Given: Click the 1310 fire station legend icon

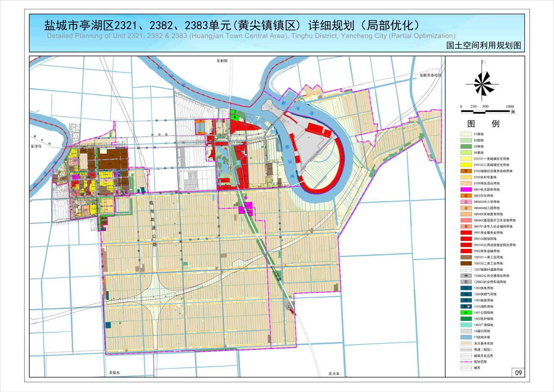Looking at the screenshot, I should [466, 306].
